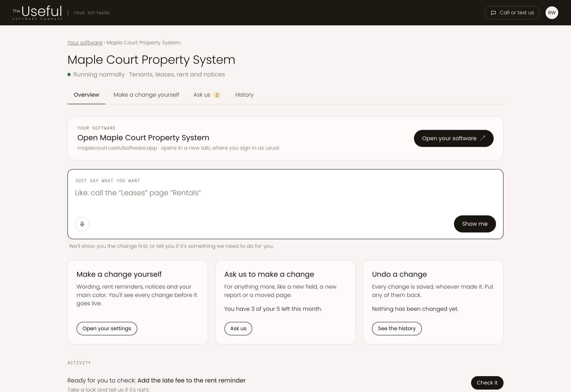
Task: Click the 2 badge on Ask us tab
Action: (217, 95)
